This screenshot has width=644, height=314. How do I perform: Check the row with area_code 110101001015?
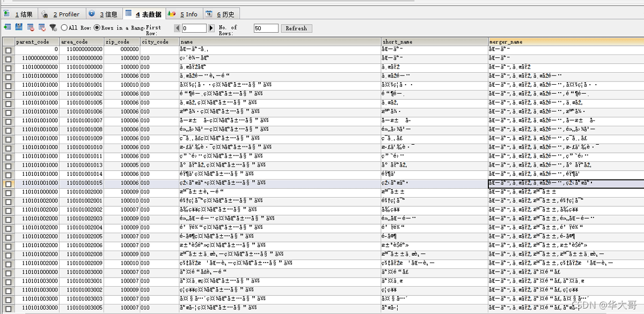pos(8,183)
